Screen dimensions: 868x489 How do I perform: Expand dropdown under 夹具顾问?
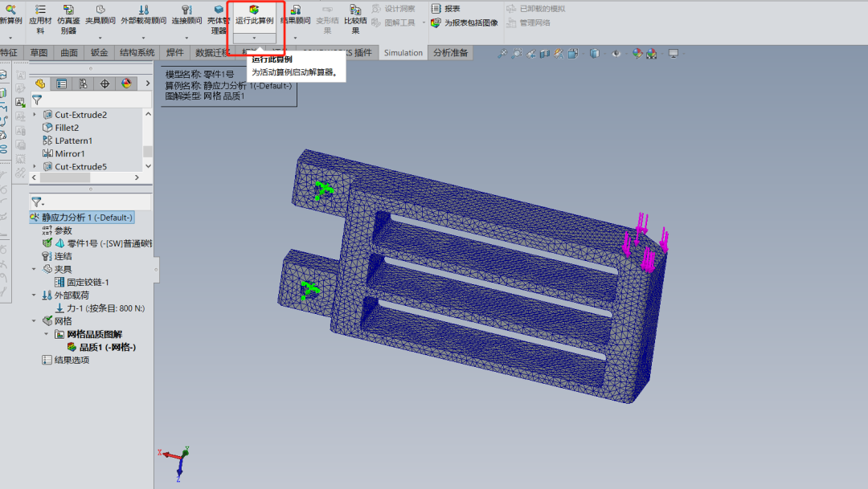click(x=100, y=39)
